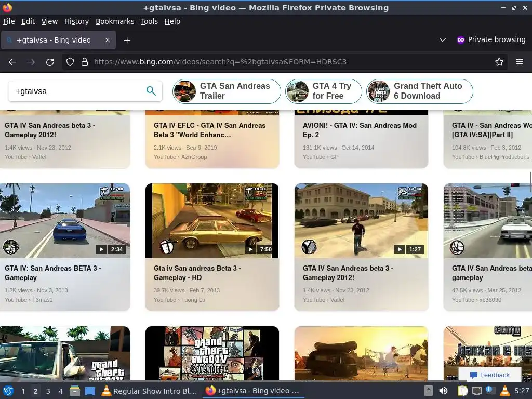The width and height of the screenshot is (532, 399).
Task: Open the file manager taskbar icon
Action: click(x=75, y=391)
